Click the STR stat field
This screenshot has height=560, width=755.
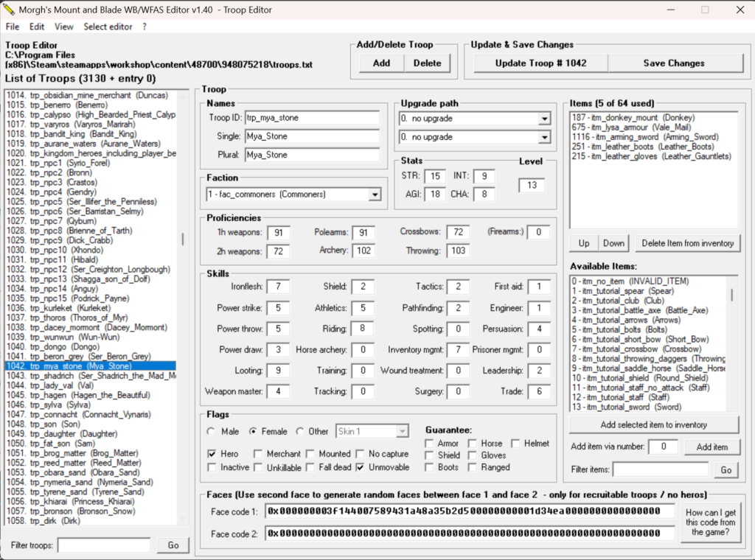(435, 176)
